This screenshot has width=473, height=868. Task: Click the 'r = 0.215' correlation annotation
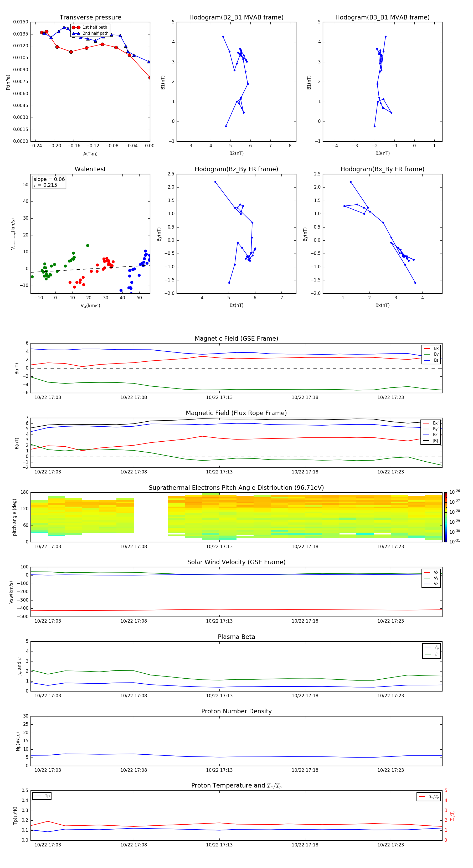[45, 185]
